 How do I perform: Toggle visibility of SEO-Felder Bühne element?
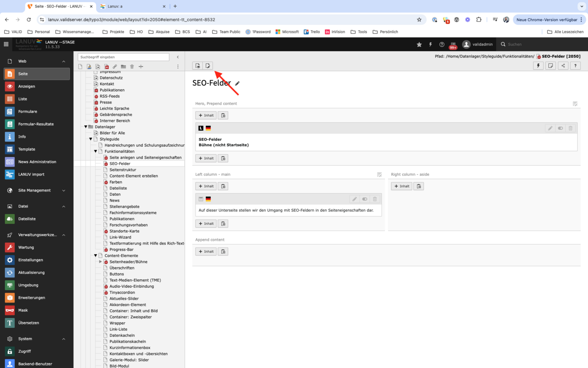(x=560, y=128)
